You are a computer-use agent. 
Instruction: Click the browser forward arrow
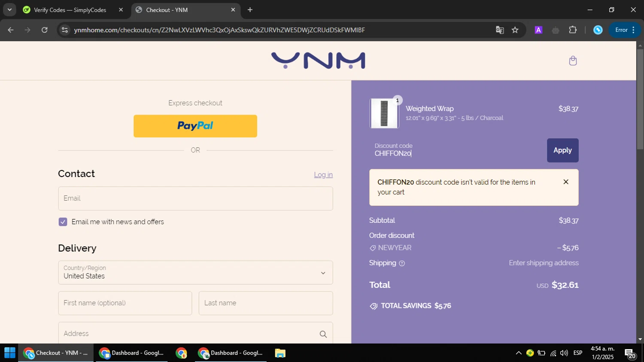(x=27, y=30)
